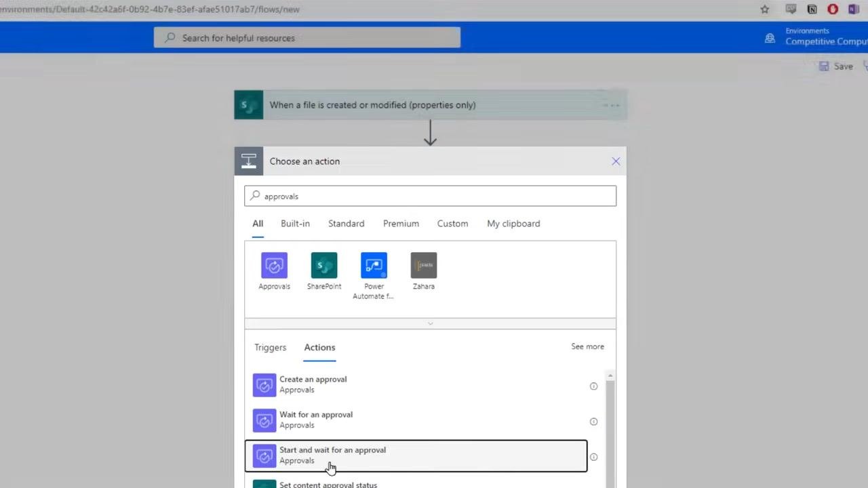Show info for Wait for an approval
The height and width of the screenshot is (488, 868).
(593, 422)
